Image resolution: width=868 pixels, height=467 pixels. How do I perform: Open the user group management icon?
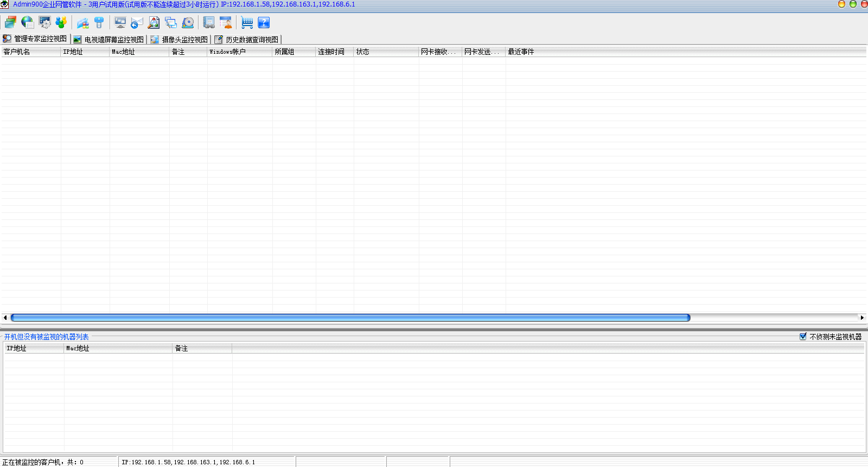click(x=61, y=22)
